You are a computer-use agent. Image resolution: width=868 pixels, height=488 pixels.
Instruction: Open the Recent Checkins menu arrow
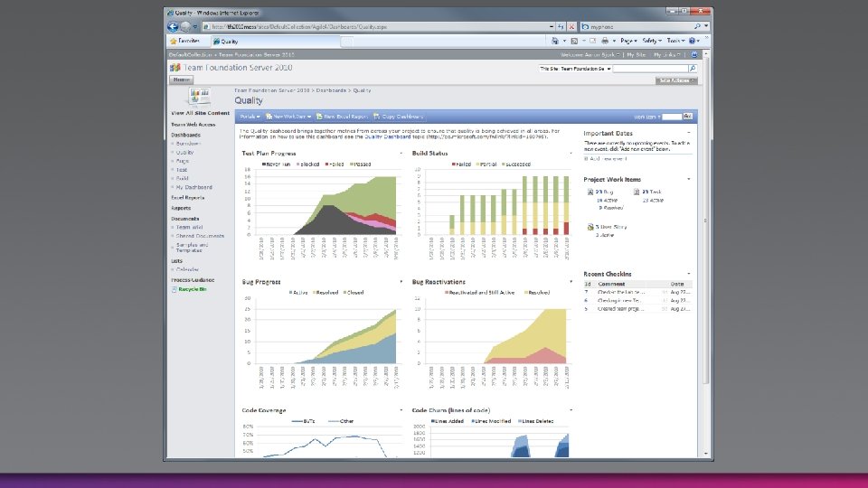point(689,274)
